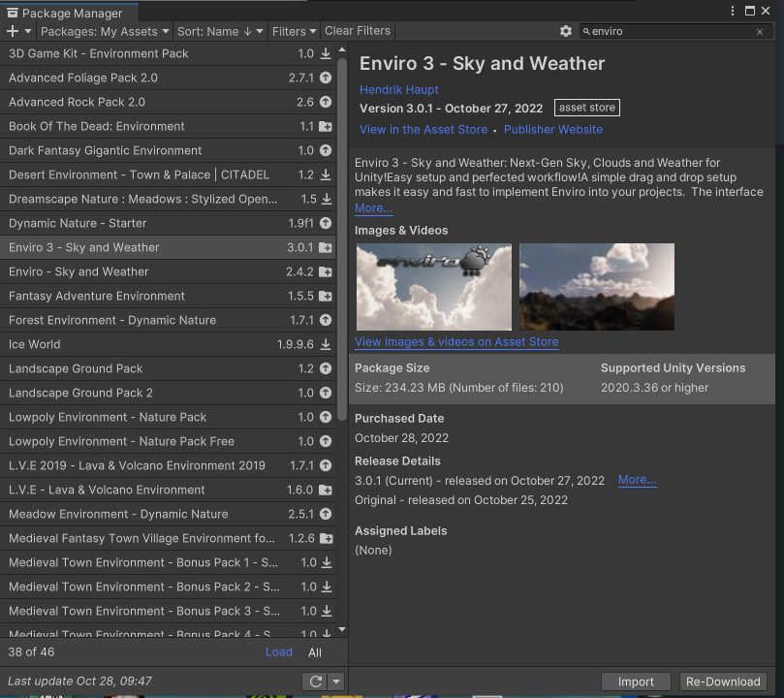The height and width of the screenshot is (698, 784).
Task: Click import icon for L.V.E - Lava & Volcano Environment
Action: pos(326,490)
